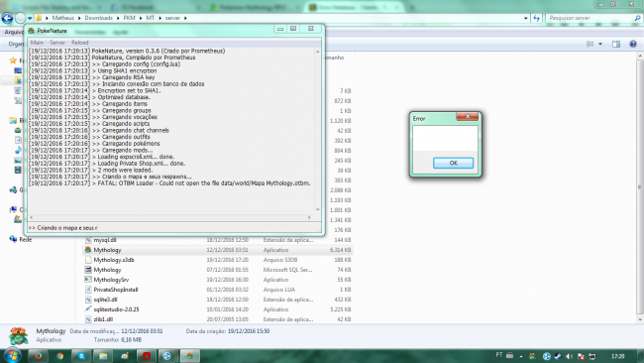Click the Windows Start button
The width and height of the screenshot is (644, 363).
(12, 355)
